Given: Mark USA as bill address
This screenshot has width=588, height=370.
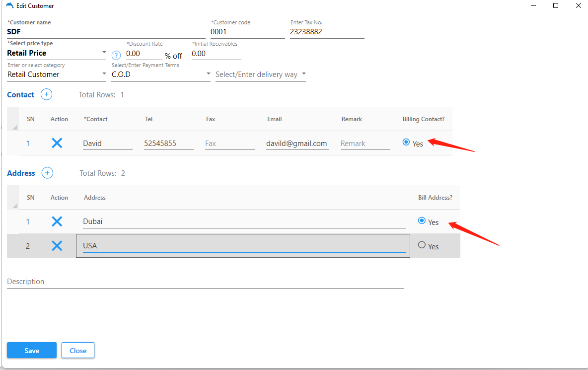Looking at the screenshot, I should 422,245.
